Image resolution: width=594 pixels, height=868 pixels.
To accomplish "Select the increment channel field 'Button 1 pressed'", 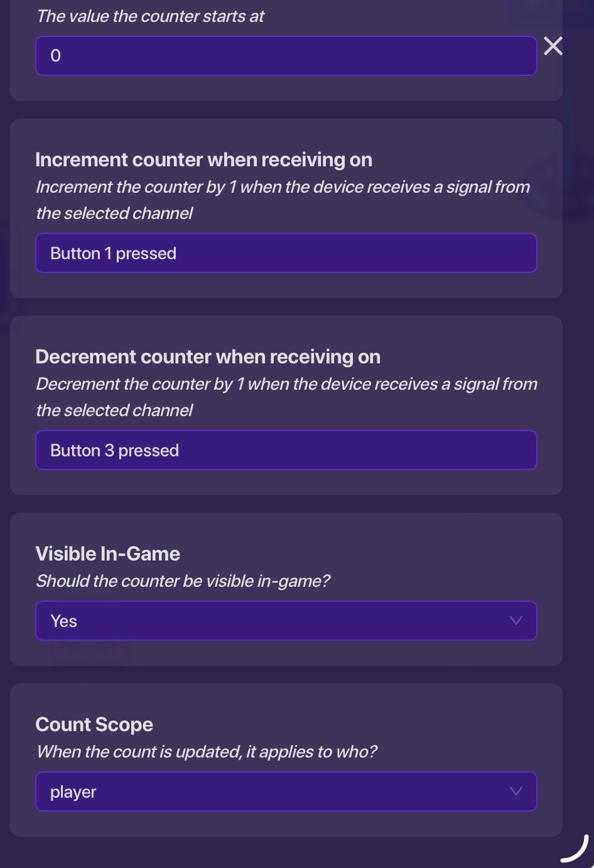I will click(x=286, y=253).
